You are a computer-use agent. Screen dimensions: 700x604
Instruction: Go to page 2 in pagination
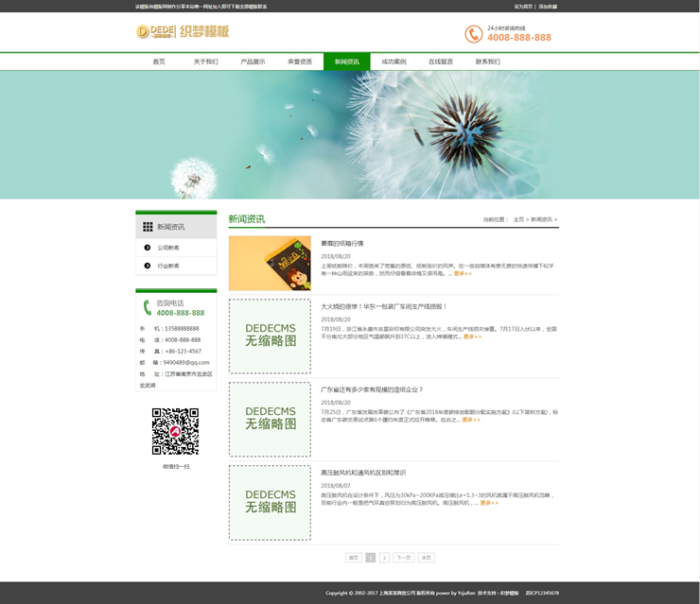385,558
